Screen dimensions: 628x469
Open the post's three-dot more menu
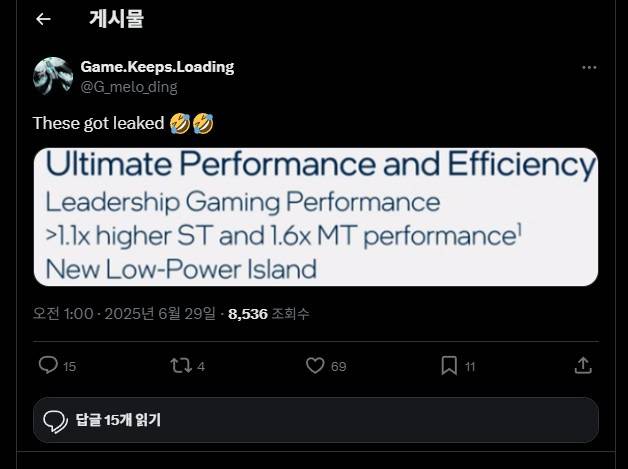(589, 67)
